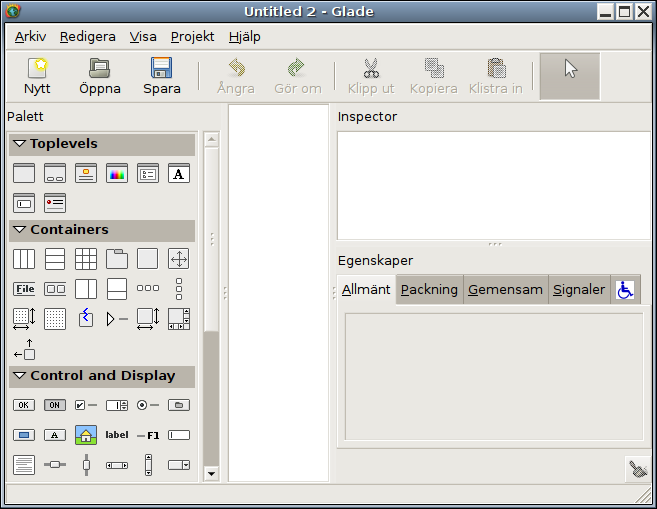Click the Öppna toolbar button
Viewport: 657px width, 509px height.
tap(100, 76)
